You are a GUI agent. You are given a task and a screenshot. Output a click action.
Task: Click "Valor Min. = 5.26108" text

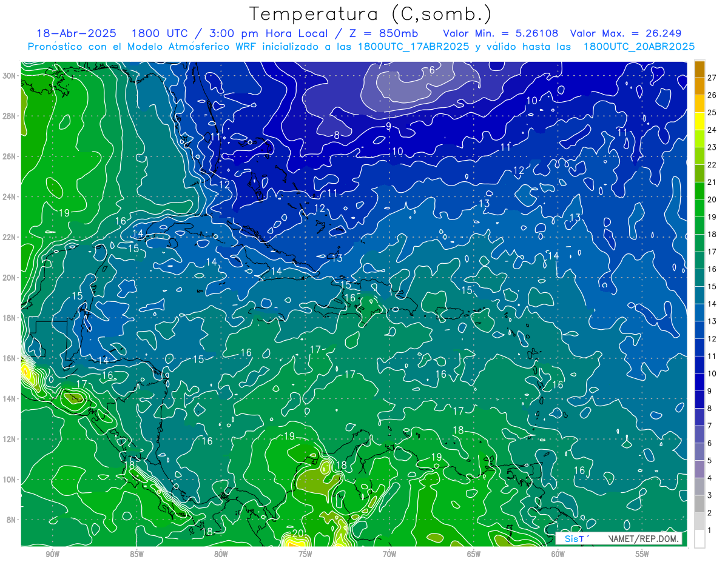500,33
